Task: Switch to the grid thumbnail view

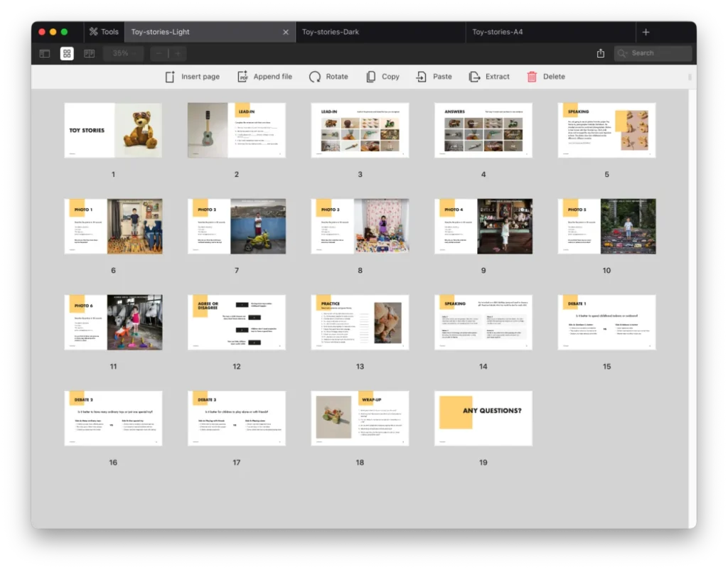Action: tap(67, 53)
